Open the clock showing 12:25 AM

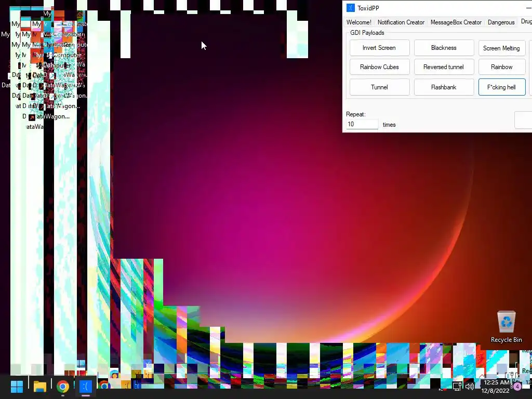(496, 387)
